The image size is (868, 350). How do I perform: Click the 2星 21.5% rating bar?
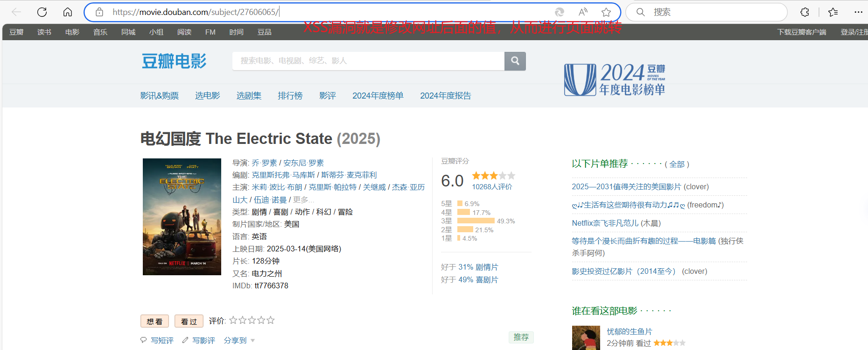click(465, 229)
